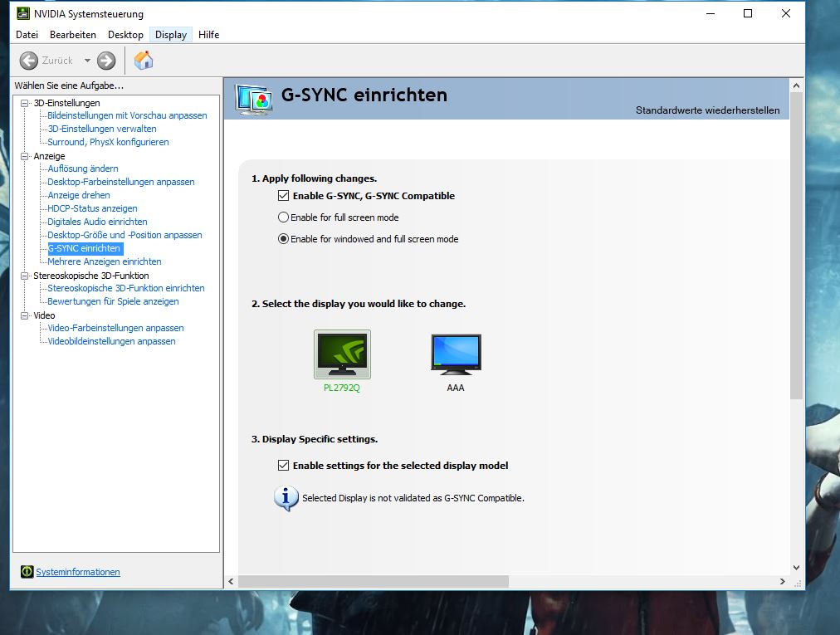Click the Video category label
Screen dimensions: 840x635
44,315
